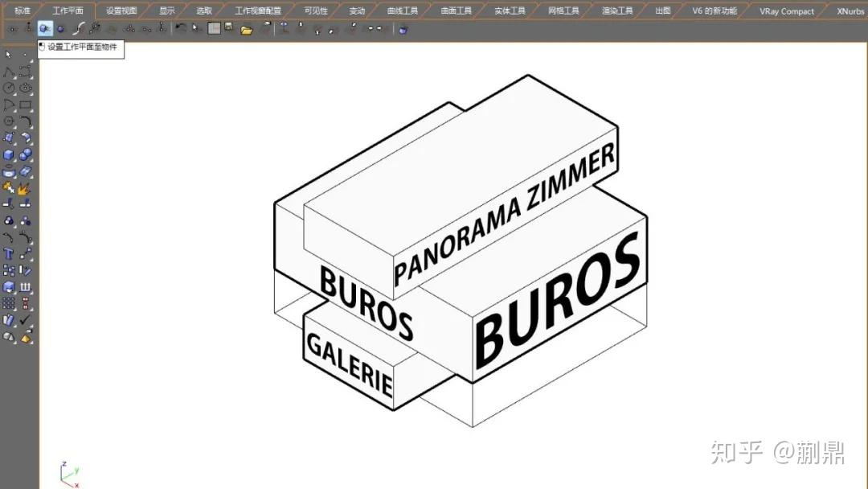Click Set CPlane to Surface sphere icon

[x=60, y=29]
